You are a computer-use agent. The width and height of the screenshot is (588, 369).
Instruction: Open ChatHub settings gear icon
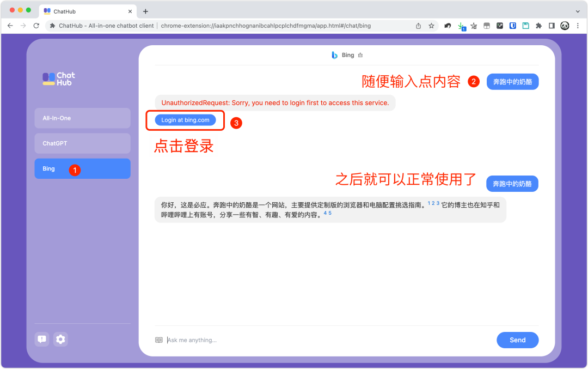60,339
